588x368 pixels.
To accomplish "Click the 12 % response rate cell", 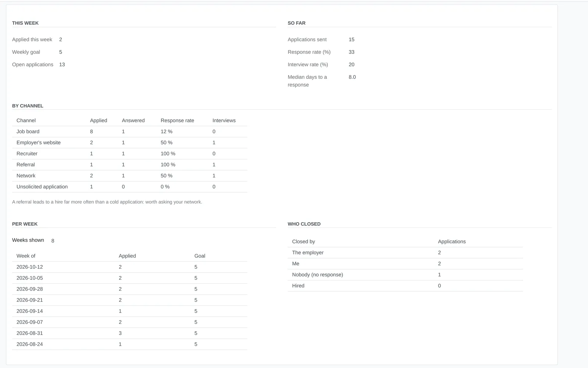I will click(x=166, y=131).
